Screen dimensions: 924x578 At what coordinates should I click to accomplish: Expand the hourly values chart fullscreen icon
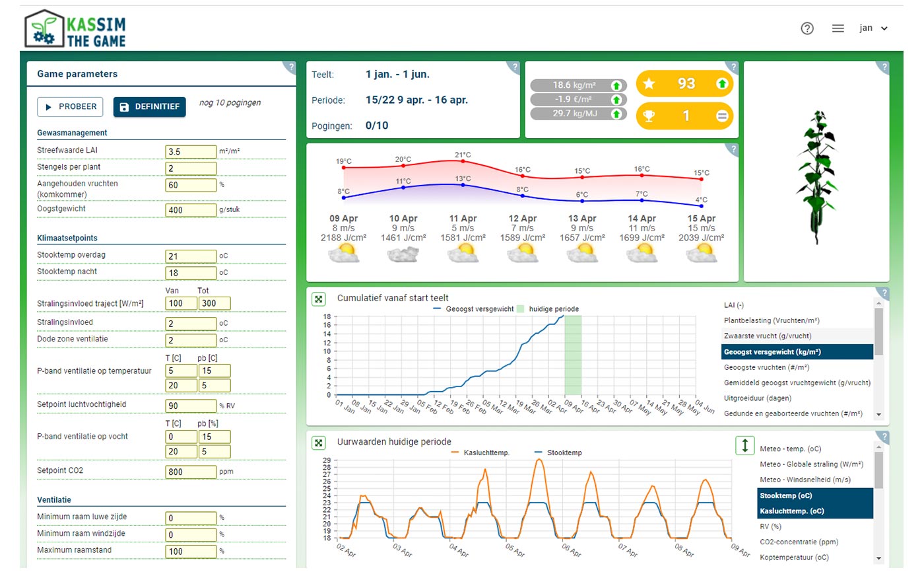click(x=319, y=443)
